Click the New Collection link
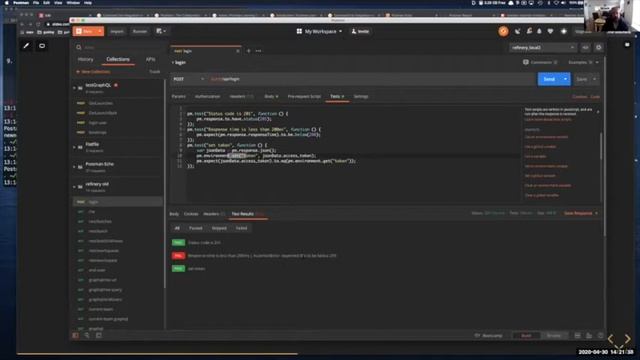The width and height of the screenshot is (640, 360). [93, 72]
